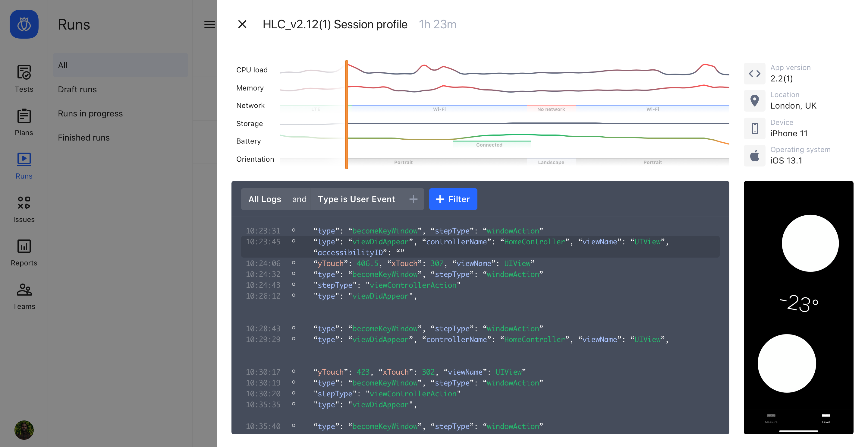Click the hamburger menu icon
Screen dimensions: 868x447
point(209,25)
